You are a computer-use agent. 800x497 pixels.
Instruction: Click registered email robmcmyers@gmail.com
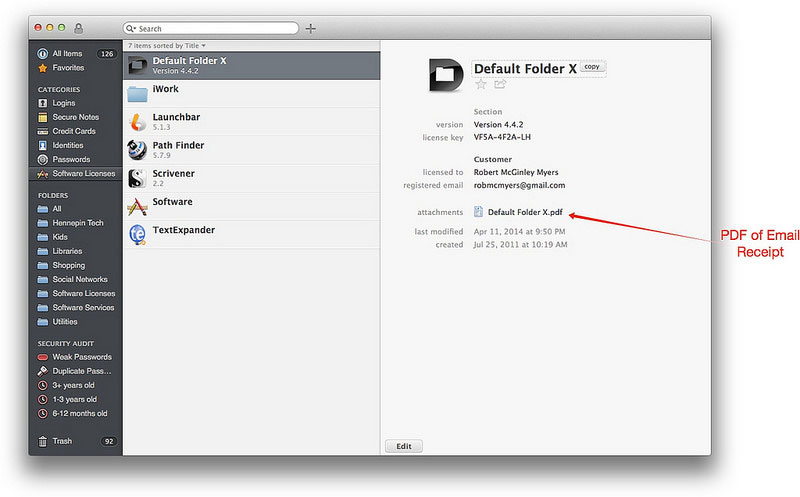pyautogui.click(x=519, y=185)
